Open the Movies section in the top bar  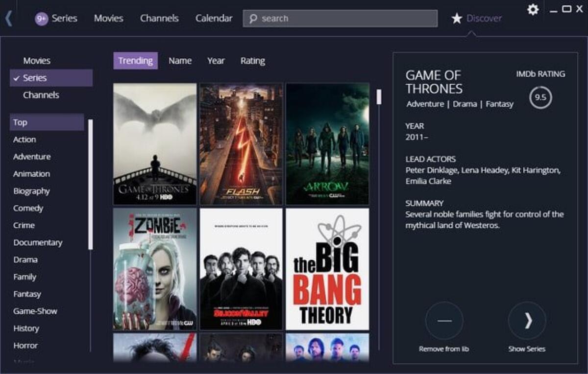click(108, 18)
